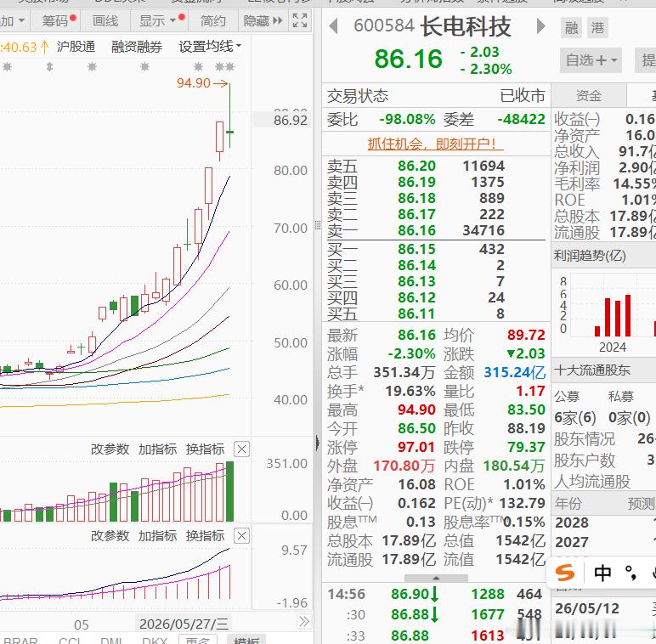The width and height of the screenshot is (656, 644).
Task: Click the 14:56 trade tick row
Action: point(435,594)
